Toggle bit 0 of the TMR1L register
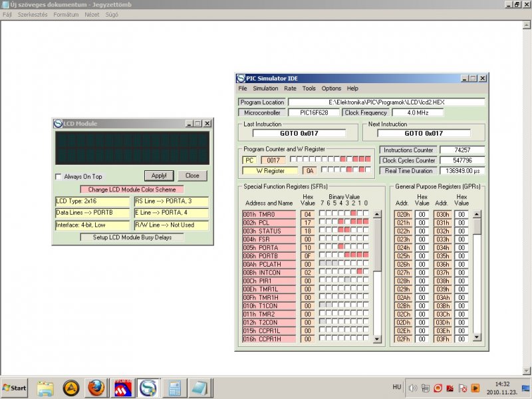This screenshot has width=532, height=399. click(x=366, y=288)
